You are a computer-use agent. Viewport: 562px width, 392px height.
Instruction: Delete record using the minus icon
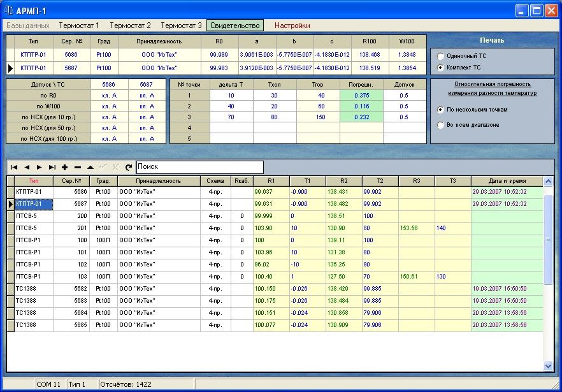pyautogui.click(x=77, y=167)
